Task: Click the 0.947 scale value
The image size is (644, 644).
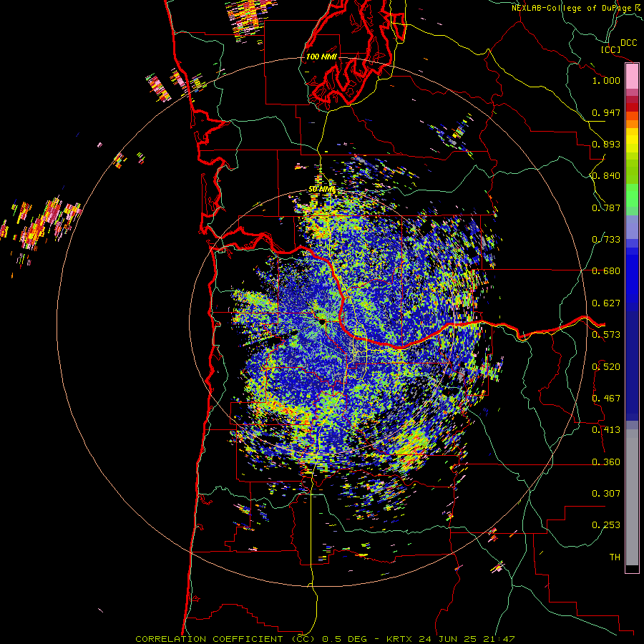Action: tap(606, 112)
